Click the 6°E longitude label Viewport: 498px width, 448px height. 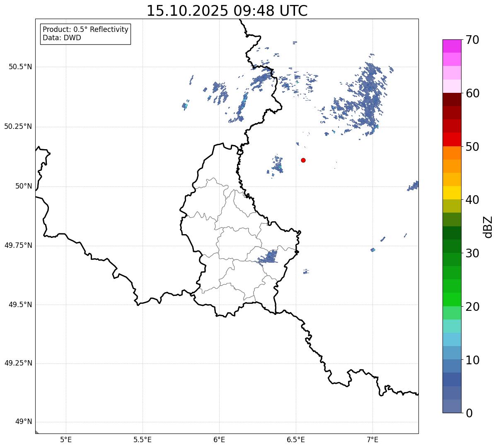point(219,440)
